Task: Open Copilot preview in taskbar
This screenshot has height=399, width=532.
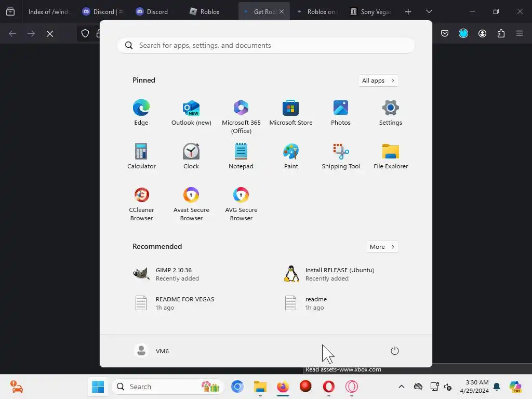Action: pyautogui.click(x=515, y=387)
